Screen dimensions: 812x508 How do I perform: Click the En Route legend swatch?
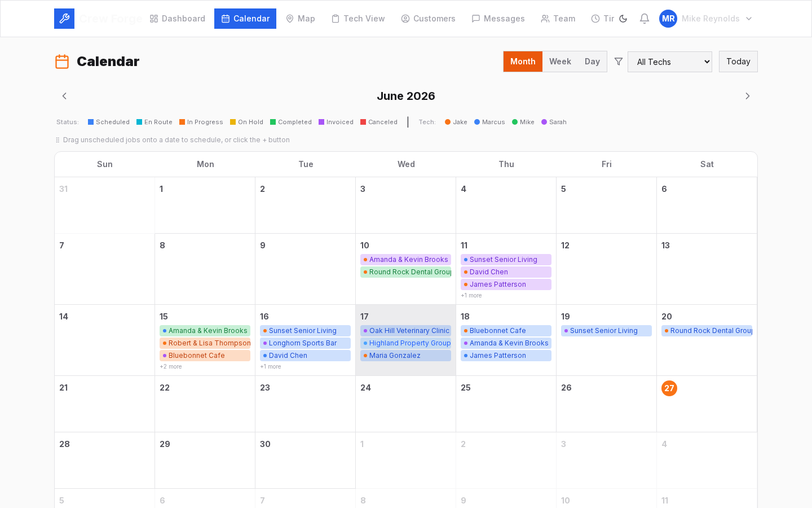tap(139, 122)
